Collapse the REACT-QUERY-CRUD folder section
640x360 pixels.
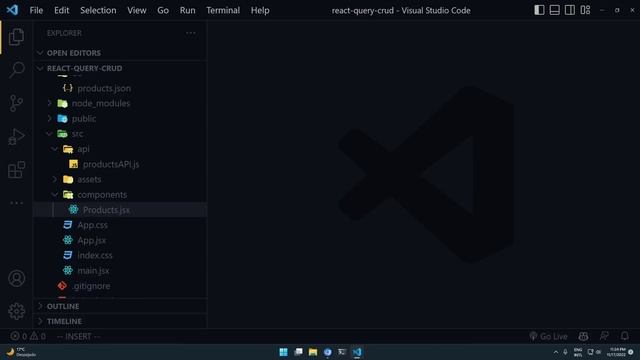[x=120, y=68]
